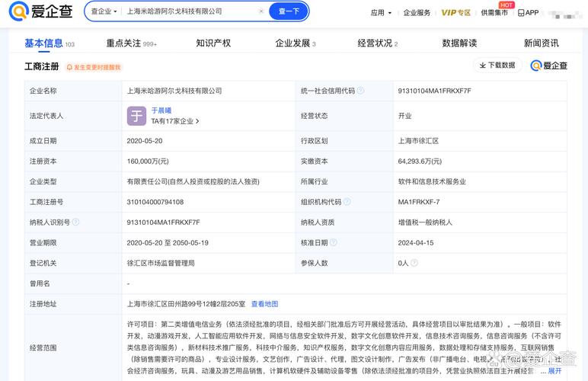Image resolution: width=588 pixels, height=381 pixels.
Task: Click the 发生变更时提醒我 bell alert
Action: (94, 68)
